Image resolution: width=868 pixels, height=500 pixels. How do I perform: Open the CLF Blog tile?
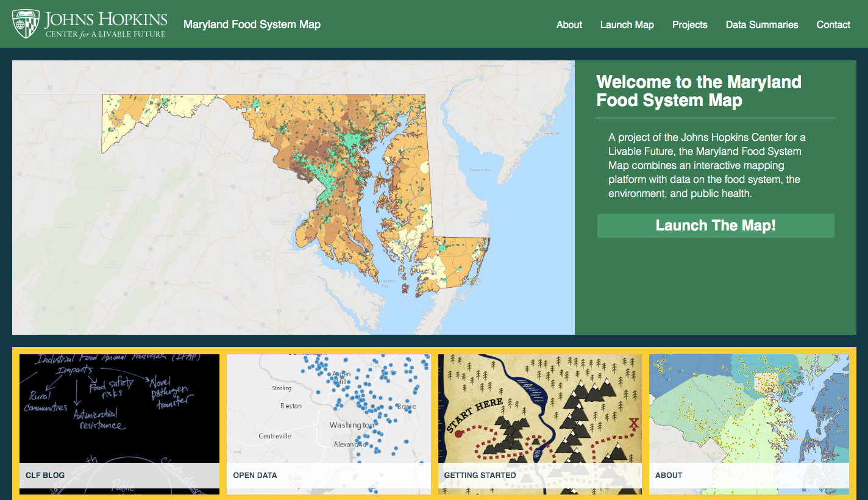(x=119, y=424)
